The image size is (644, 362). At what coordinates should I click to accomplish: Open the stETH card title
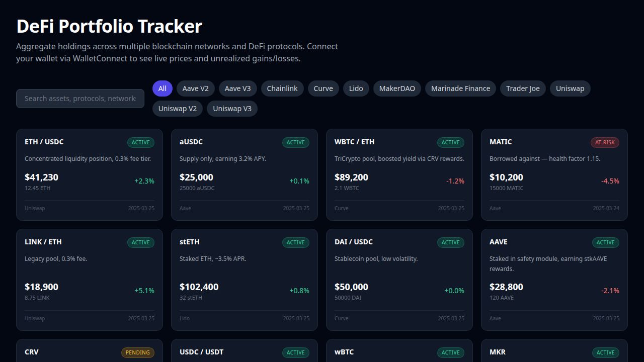click(190, 242)
